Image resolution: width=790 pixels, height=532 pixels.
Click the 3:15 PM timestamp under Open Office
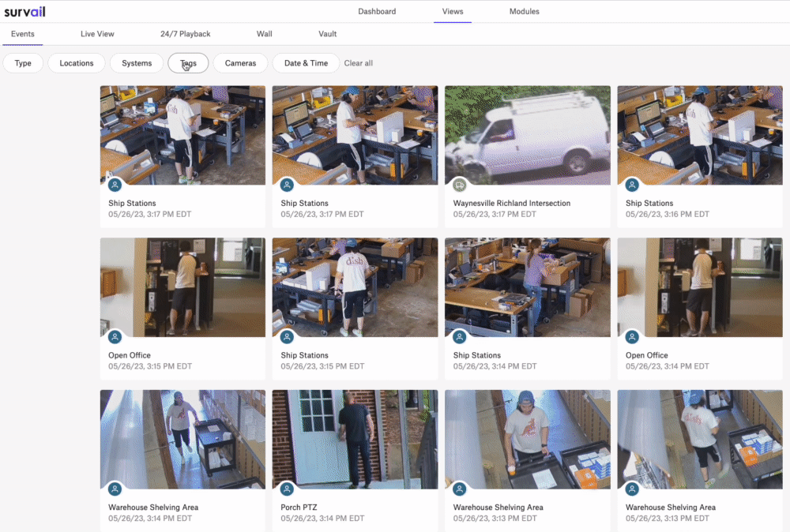[x=150, y=366]
